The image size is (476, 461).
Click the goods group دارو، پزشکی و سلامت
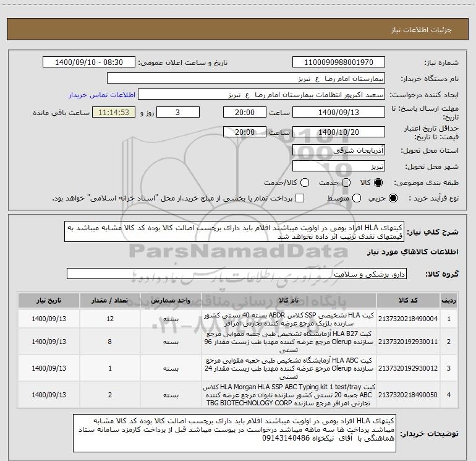(237, 274)
